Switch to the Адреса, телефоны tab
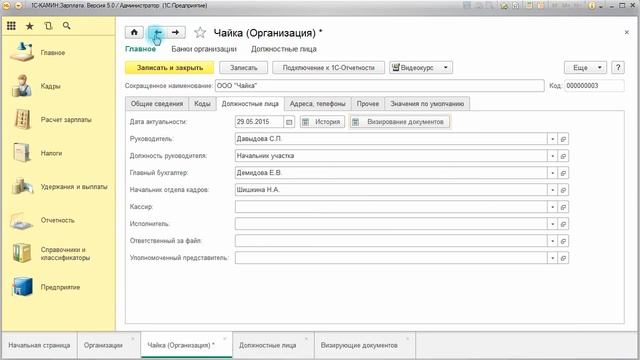640x360 pixels. pyautogui.click(x=318, y=104)
